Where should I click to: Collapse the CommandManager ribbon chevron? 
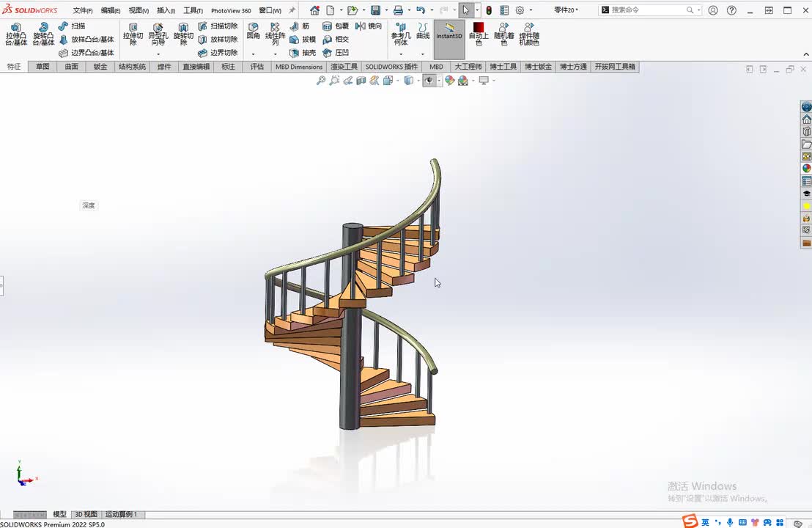(x=806, y=54)
